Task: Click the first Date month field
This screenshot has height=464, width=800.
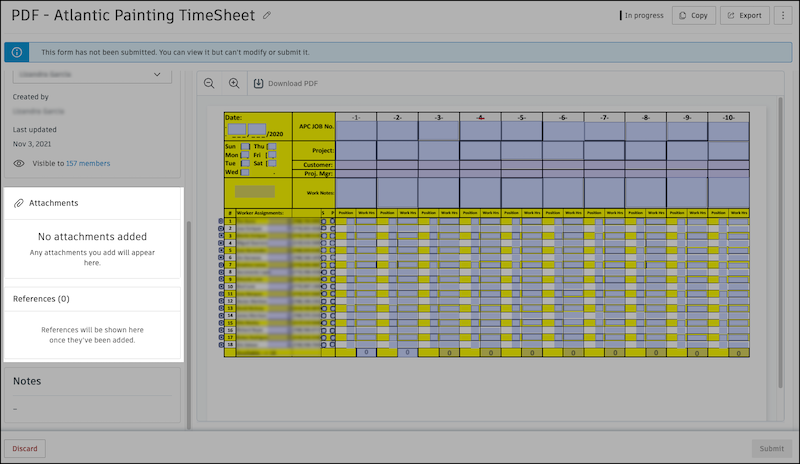Action: click(x=237, y=129)
